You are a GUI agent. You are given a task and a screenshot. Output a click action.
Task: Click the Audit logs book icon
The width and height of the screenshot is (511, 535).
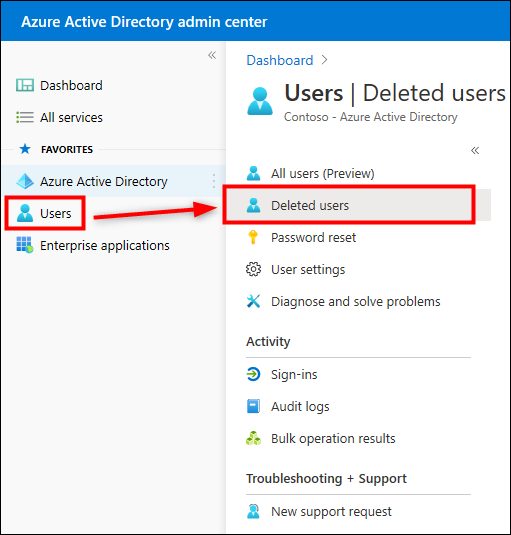tap(253, 406)
